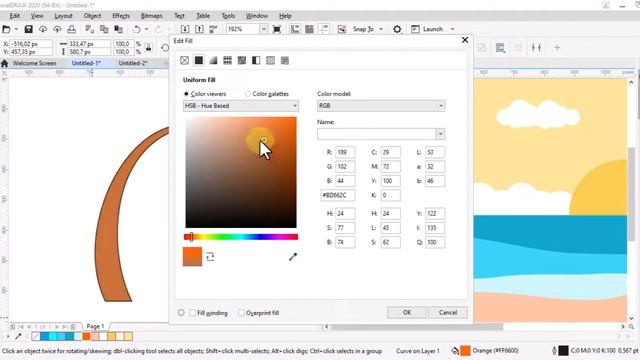Click the hue spectrum slider
Screen dimensions: 640x360
click(241, 237)
